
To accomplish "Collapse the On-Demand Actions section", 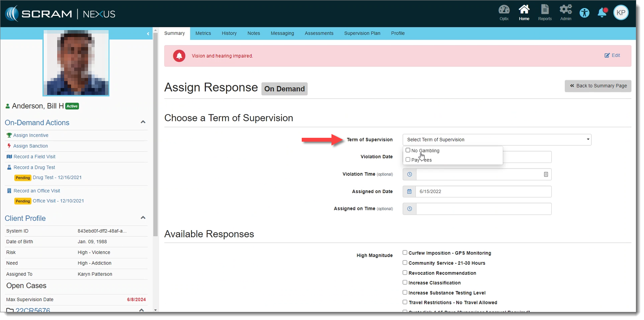I will [x=143, y=122].
